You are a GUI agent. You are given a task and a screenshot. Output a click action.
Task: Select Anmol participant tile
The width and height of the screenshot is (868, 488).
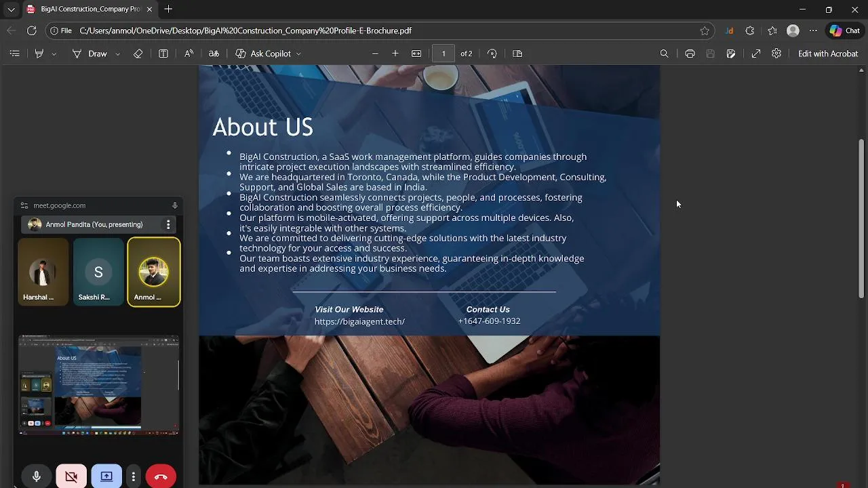coord(154,271)
